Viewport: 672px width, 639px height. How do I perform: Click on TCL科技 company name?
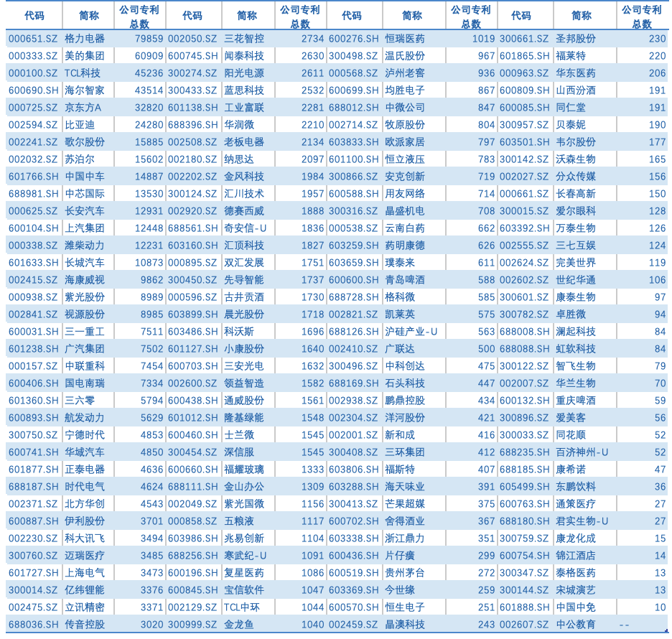[x=83, y=73]
